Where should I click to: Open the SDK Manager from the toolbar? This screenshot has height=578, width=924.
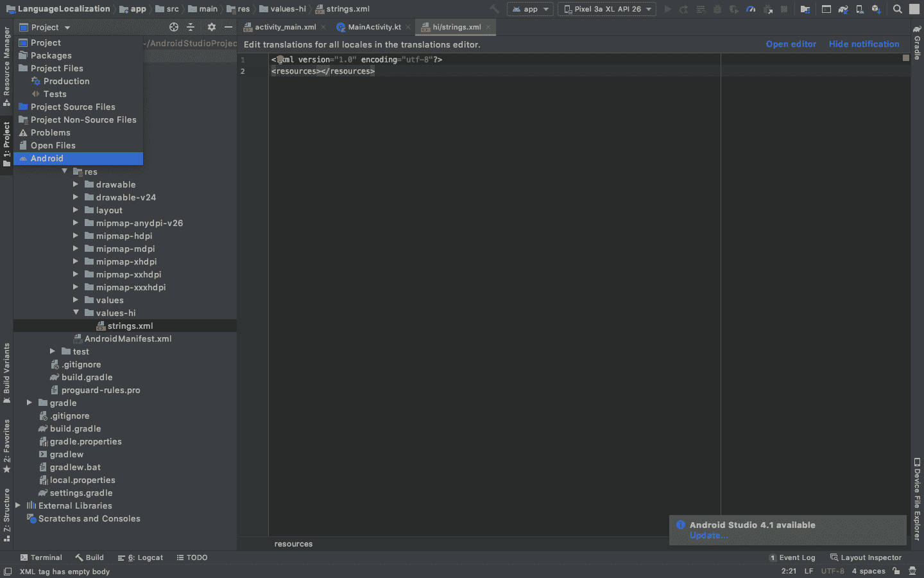pos(876,9)
